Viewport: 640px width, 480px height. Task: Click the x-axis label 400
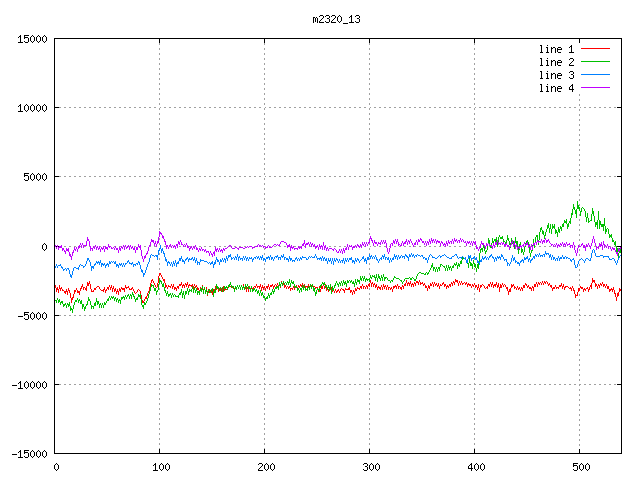pyautogui.click(x=476, y=467)
